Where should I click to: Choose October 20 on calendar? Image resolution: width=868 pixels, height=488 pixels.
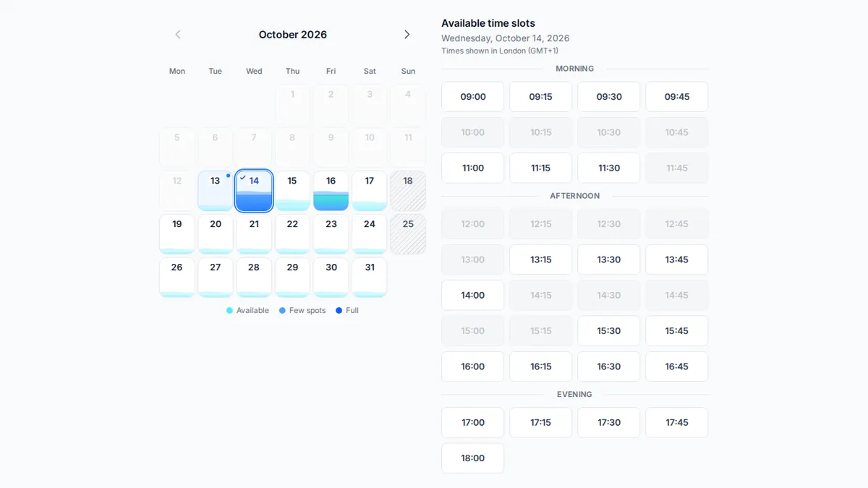tap(216, 234)
